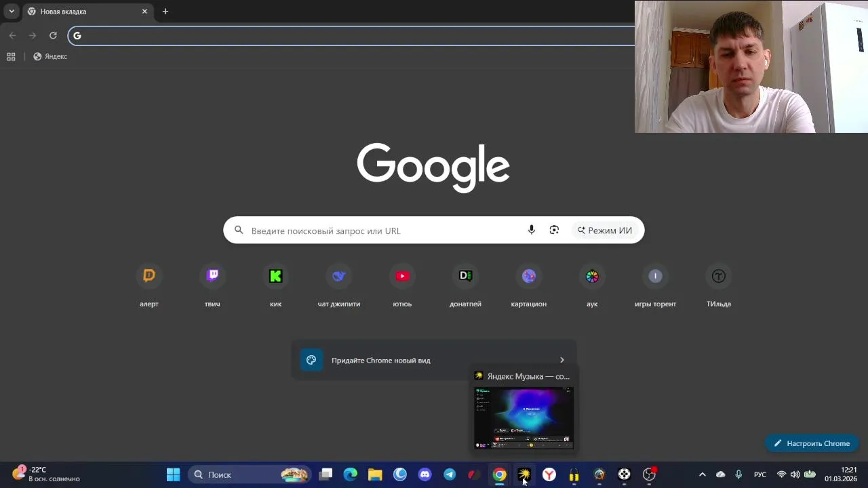Viewport: 868px width, 488px height.
Task: Open the чат джипити shortcut
Action: (339, 285)
